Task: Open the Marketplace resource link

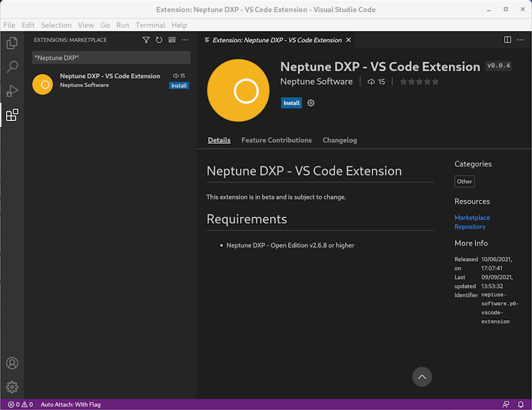Action: [x=471, y=218]
